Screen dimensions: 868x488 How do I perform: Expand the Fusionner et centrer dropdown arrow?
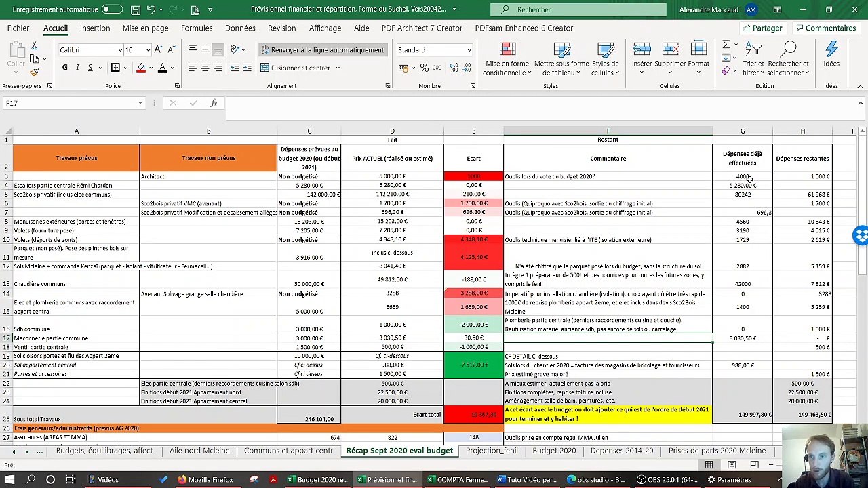(338, 68)
